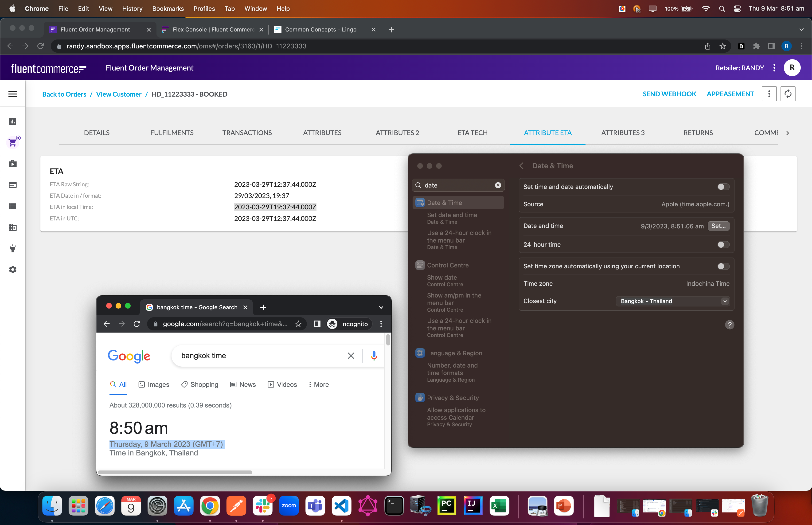Image resolution: width=812 pixels, height=525 pixels.
Task: Open the settings gear in sidebar
Action: click(x=13, y=270)
